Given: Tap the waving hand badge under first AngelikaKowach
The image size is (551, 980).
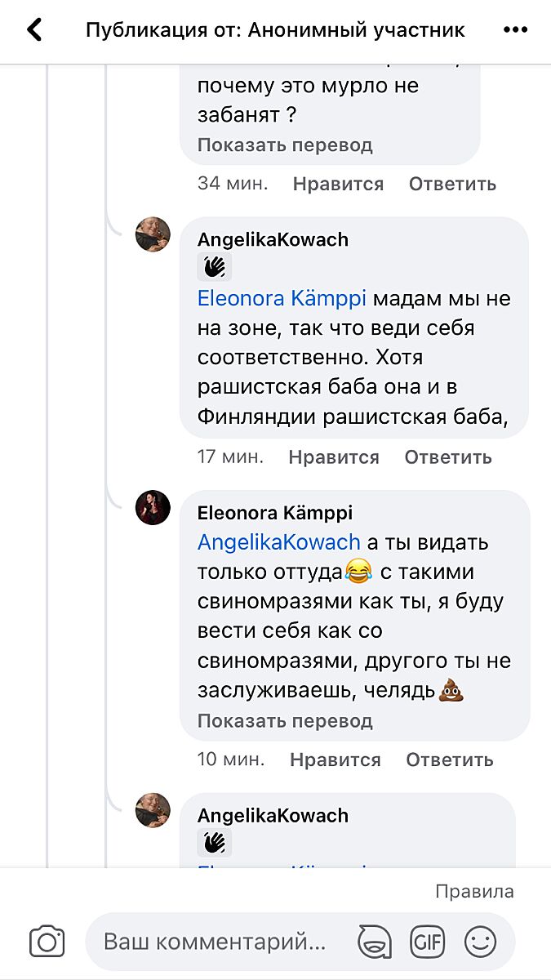Looking at the screenshot, I should [215, 267].
